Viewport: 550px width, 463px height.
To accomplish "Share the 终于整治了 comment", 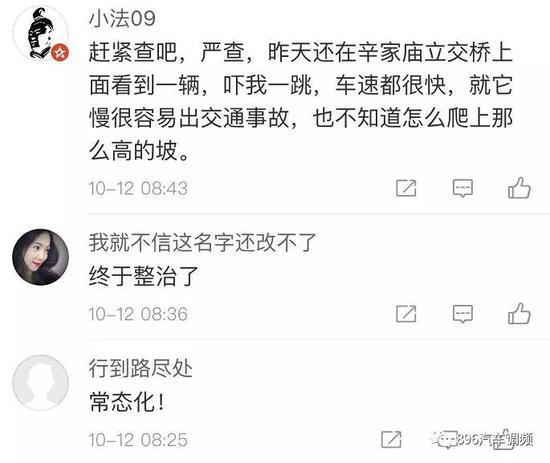I will 406,313.
